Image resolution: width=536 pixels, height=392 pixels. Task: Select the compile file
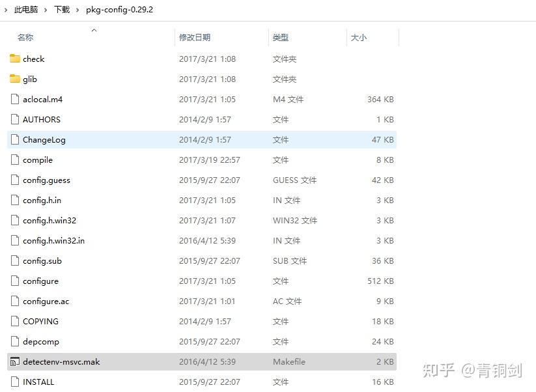tap(37, 160)
